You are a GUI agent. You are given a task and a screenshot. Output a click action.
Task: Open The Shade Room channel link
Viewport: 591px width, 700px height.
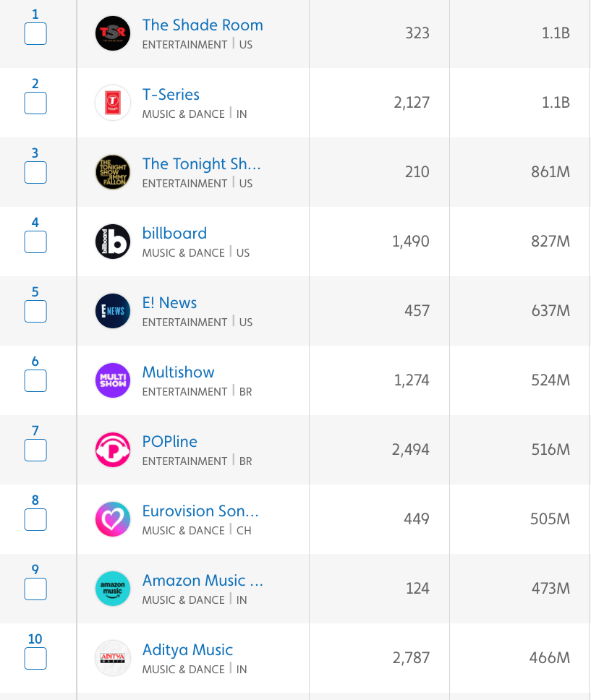(203, 25)
